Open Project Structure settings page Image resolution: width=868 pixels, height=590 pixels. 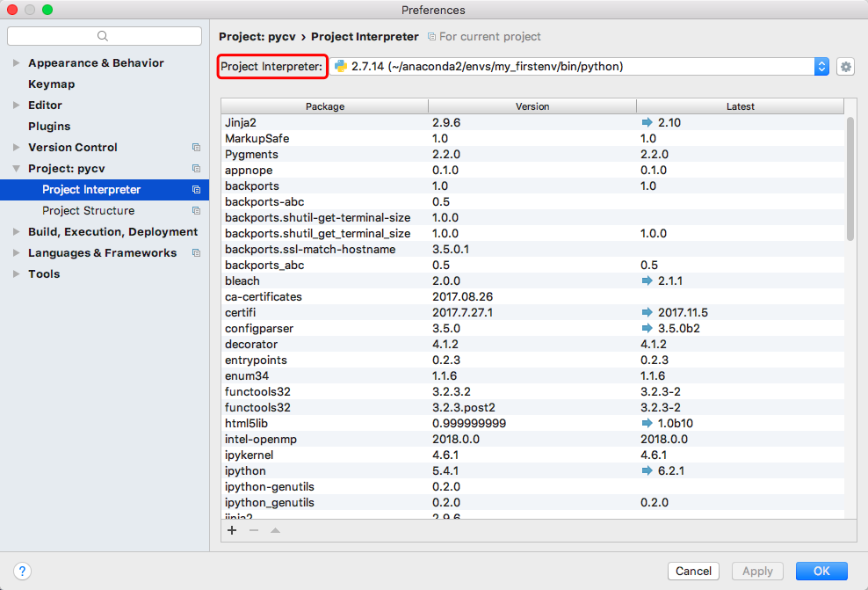[89, 210]
